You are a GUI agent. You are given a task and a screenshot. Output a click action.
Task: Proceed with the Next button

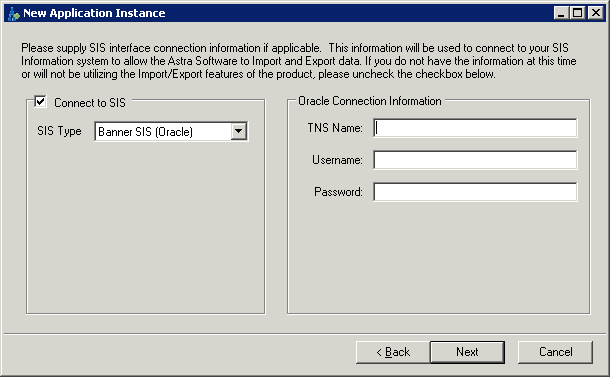click(x=467, y=352)
